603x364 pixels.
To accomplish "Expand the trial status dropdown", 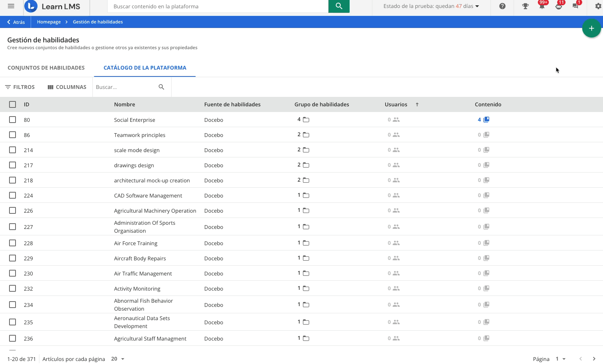I will tap(431, 6).
